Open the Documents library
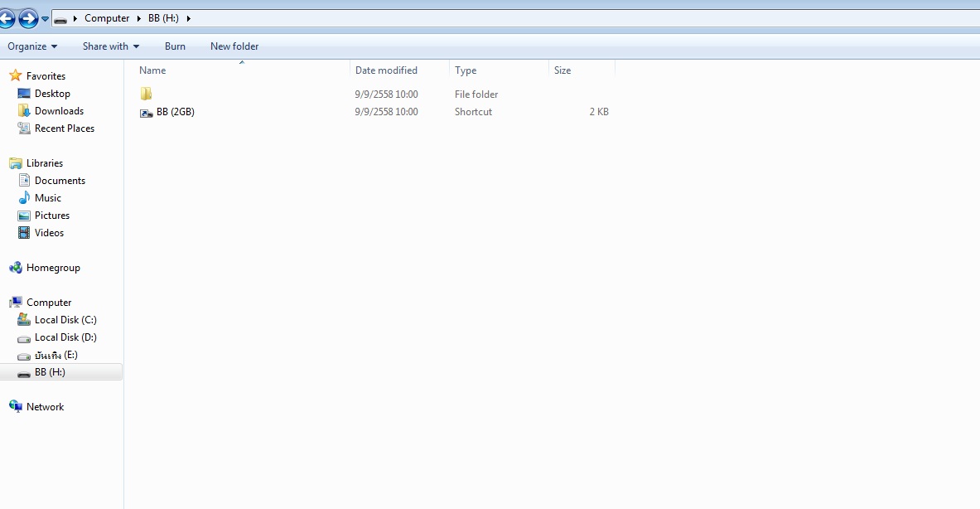The image size is (980, 509). (60, 181)
